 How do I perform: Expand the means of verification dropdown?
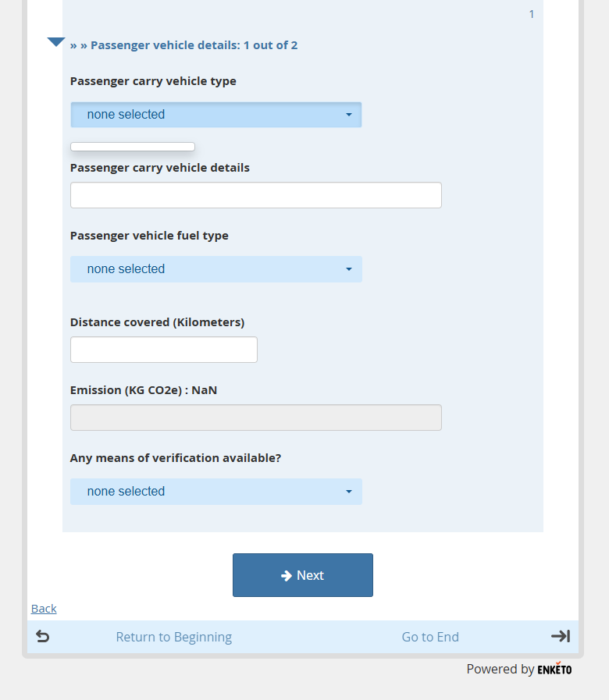tap(215, 492)
